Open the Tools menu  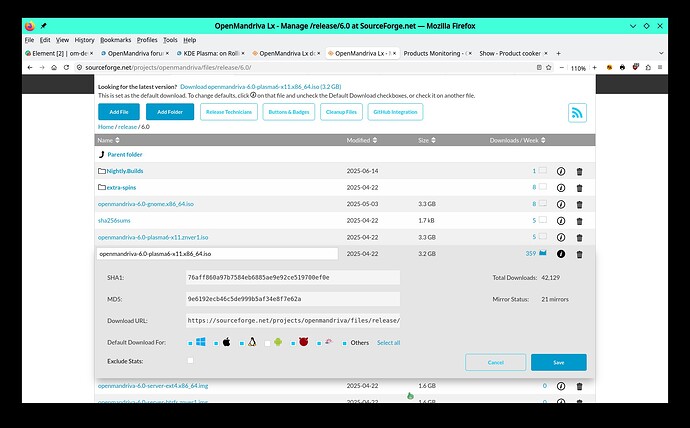tap(170, 40)
